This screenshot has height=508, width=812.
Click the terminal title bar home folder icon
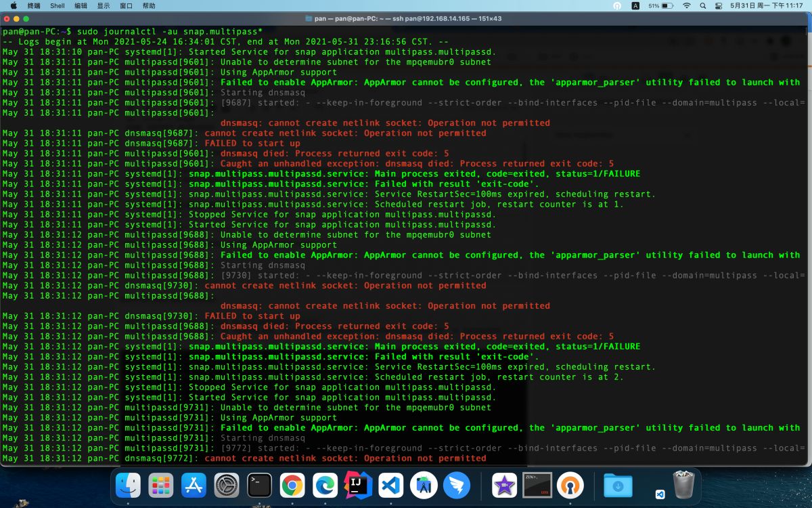pos(309,18)
